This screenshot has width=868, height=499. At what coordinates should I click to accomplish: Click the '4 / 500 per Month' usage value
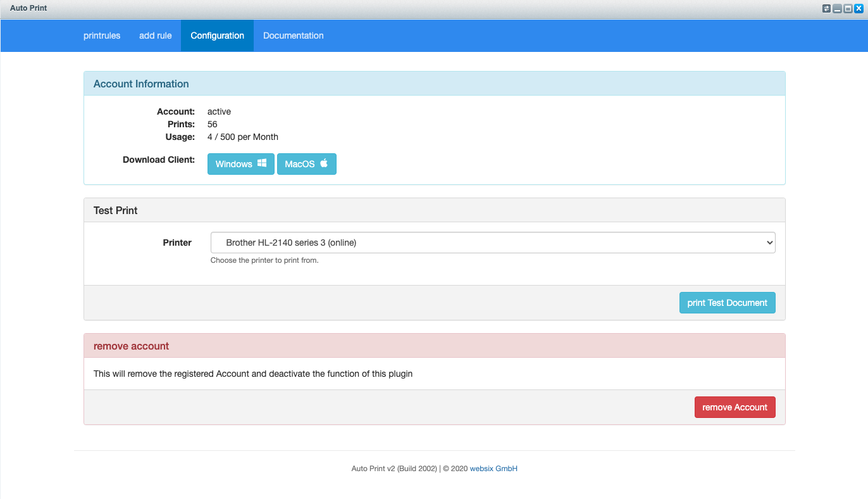click(x=243, y=137)
